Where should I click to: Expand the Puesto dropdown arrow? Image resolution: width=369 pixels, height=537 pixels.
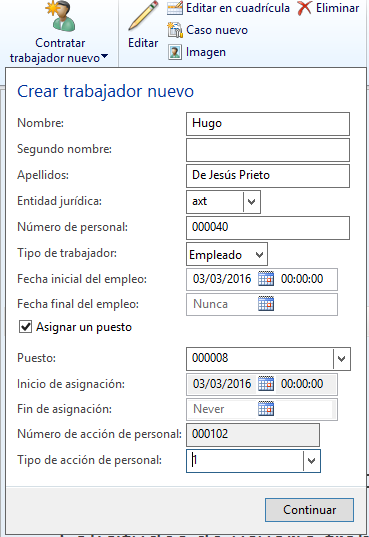click(x=341, y=359)
